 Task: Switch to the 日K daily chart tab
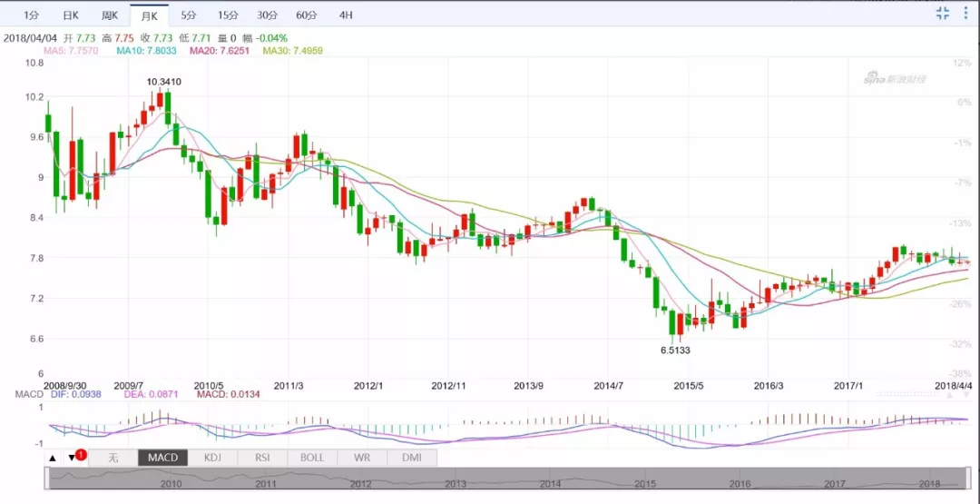coord(70,15)
